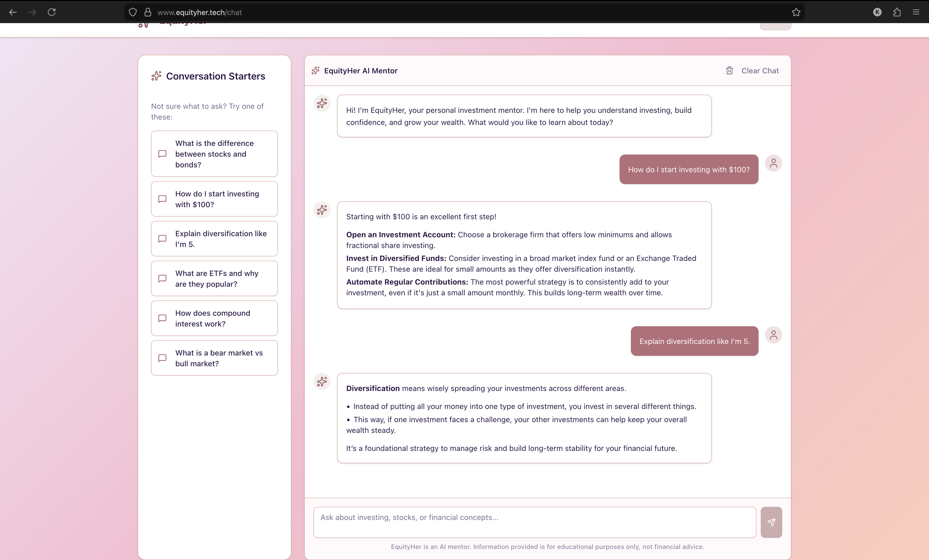
Task: Open the browser hamburger menu
Action: (916, 12)
